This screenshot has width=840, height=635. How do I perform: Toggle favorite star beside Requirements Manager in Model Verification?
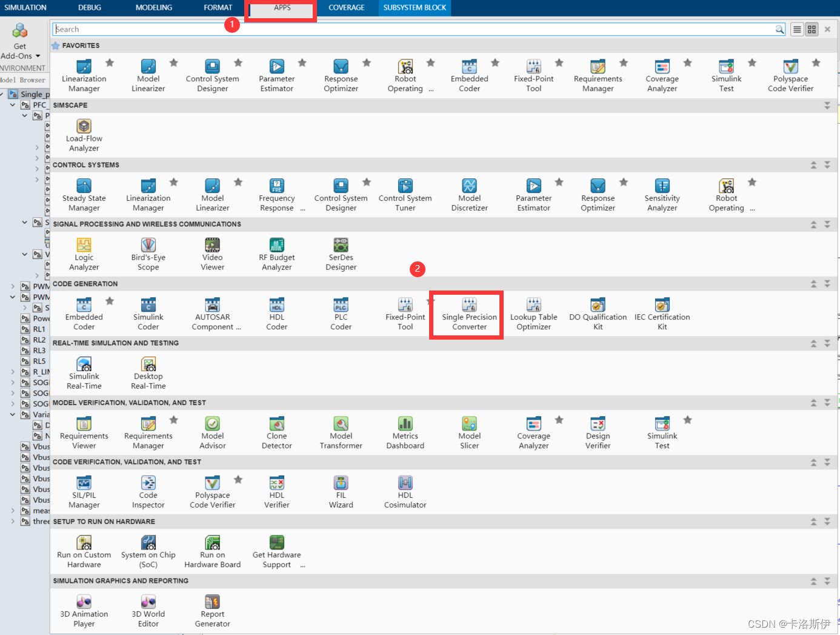(x=174, y=420)
